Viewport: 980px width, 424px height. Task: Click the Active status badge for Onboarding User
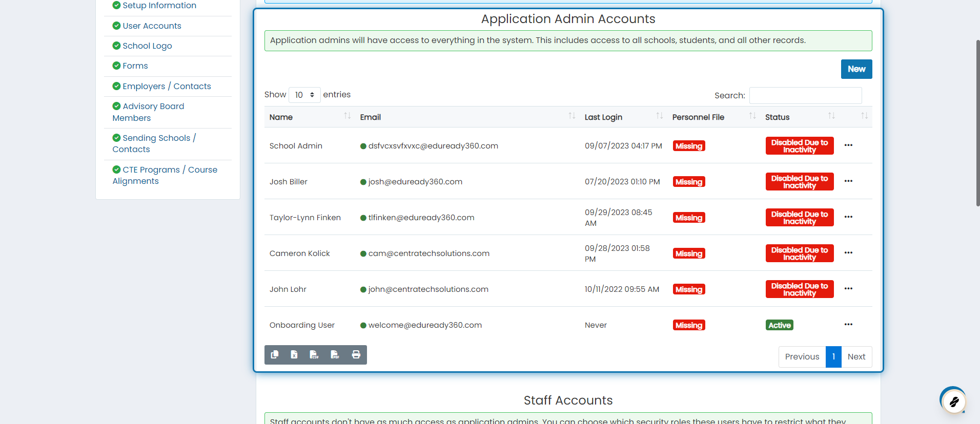(780, 325)
